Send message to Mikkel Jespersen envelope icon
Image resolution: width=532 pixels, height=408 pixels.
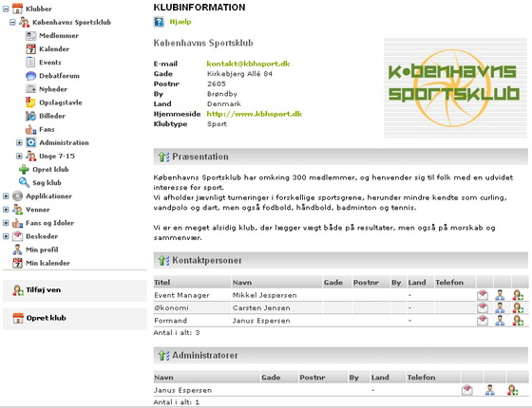point(483,295)
